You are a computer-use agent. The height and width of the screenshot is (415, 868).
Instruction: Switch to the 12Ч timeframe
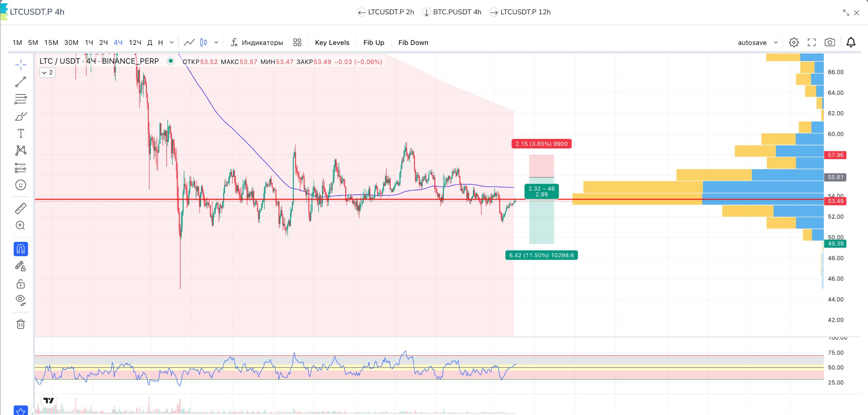pyautogui.click(x=135, y=42)
